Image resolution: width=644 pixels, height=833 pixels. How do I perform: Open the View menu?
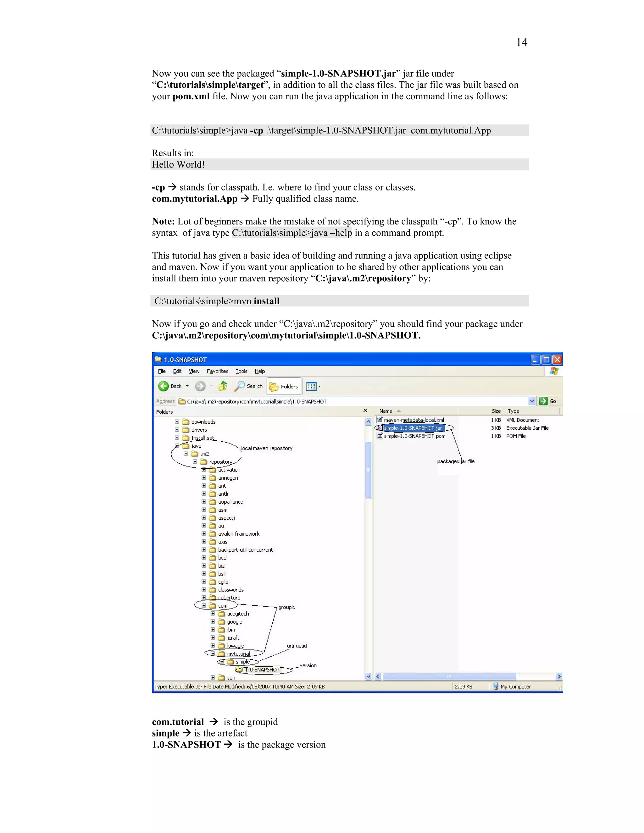[194, 371]
